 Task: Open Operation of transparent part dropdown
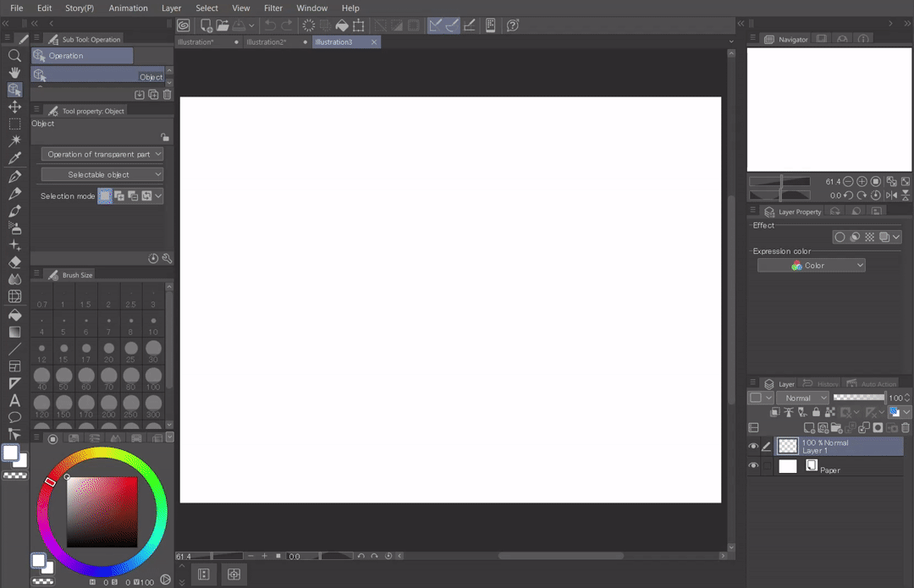point(102,155)
